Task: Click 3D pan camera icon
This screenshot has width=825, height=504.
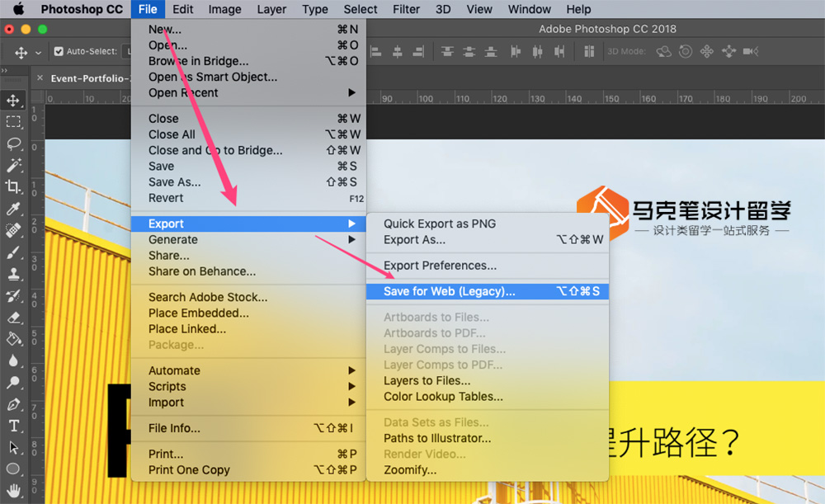Action: point(707,52)
